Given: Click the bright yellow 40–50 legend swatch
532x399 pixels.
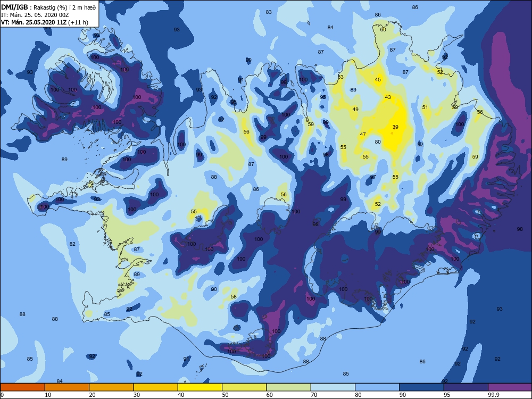Looking at the screenshot, I should click(200, 387).
